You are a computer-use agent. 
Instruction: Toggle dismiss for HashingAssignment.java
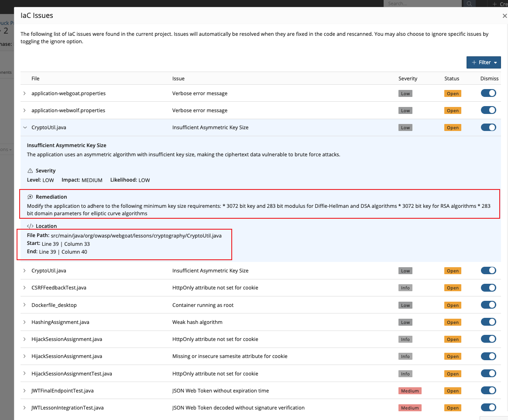(488, 322)
